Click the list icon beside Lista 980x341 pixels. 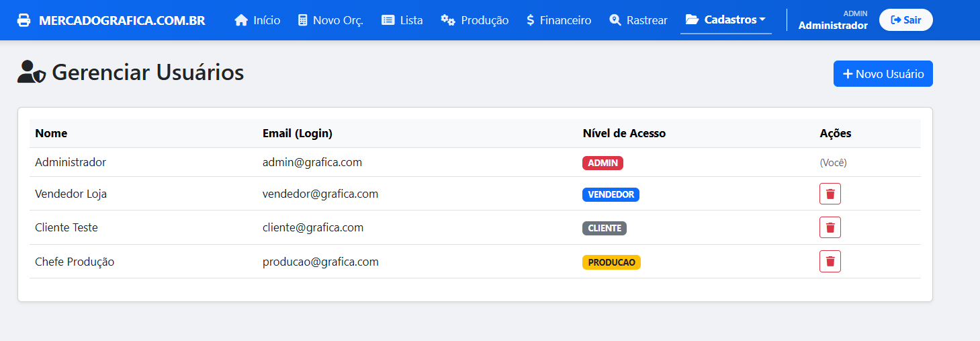(388, 20)
